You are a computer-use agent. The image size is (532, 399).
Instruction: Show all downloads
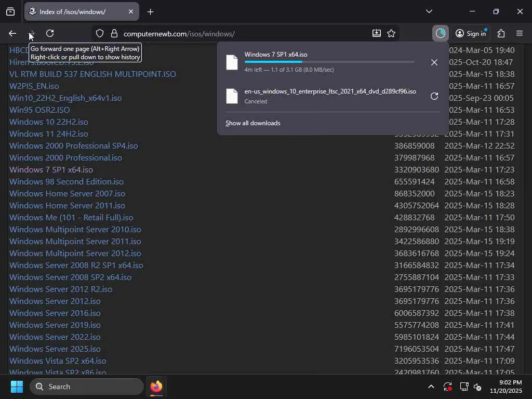(253, 123)
